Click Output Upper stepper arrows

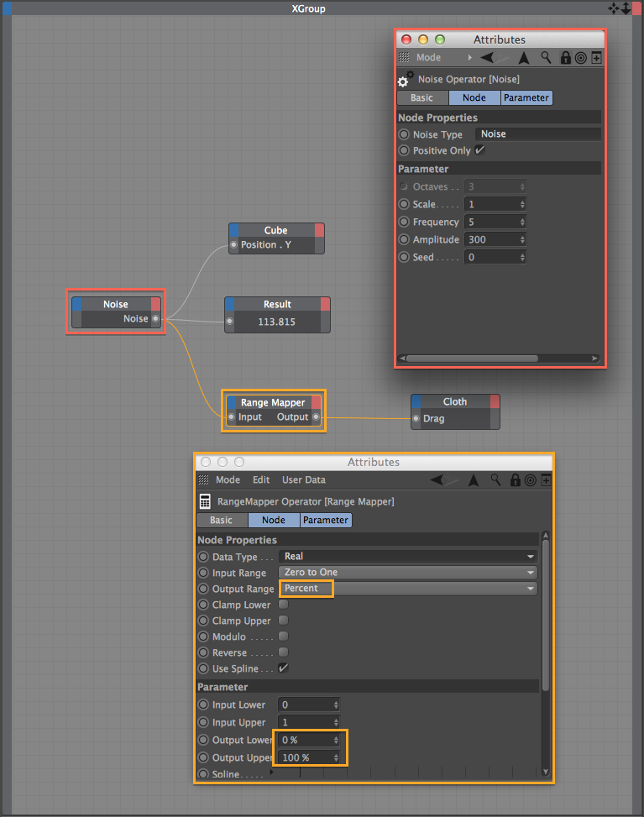pos(336,757)
